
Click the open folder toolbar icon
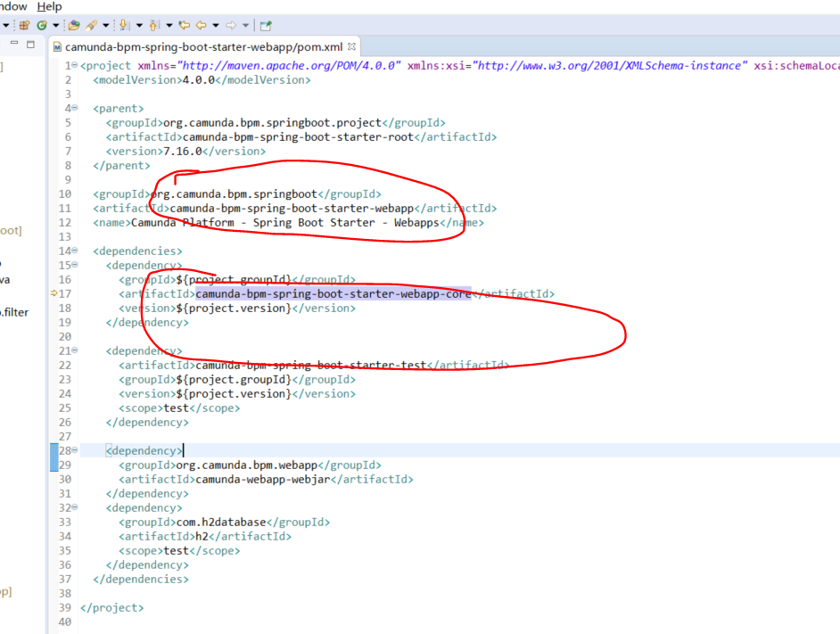click(x=73, y=24)
